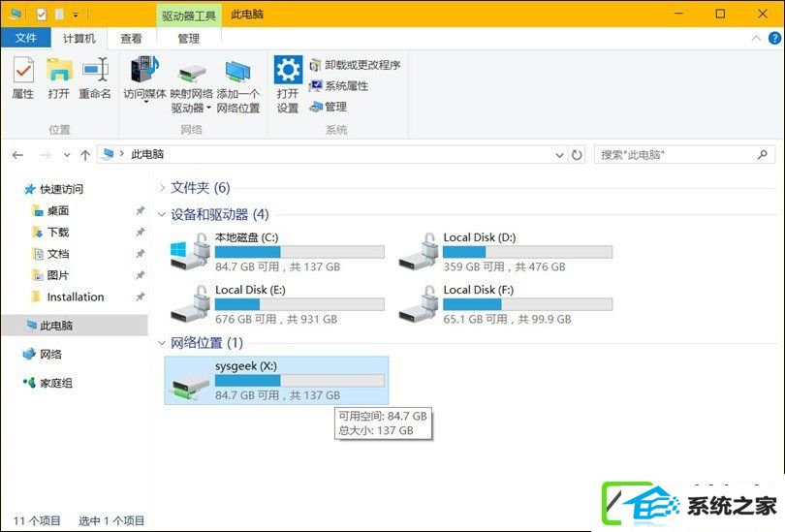This screenshot has height=532, width=785.
Task: Click 此电脑 in the address bar path
Action: (147, 155)
